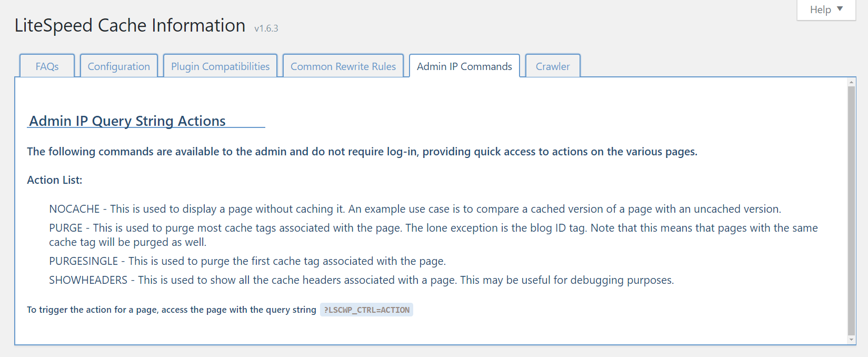This screenshot has height=357, width=868.
Task: Click the PURGESINGLE action description
Action: pos(247,261)
